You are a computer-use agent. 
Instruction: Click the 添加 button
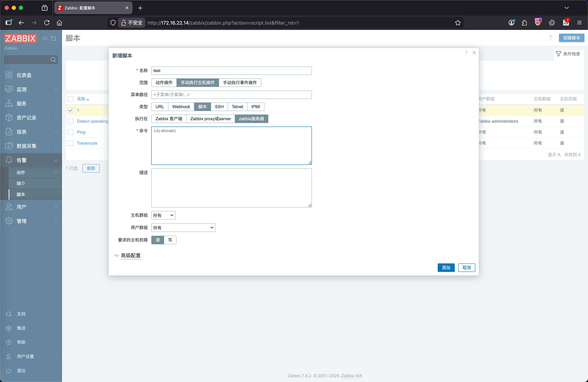pyautogui.click(x=446, y=267)
